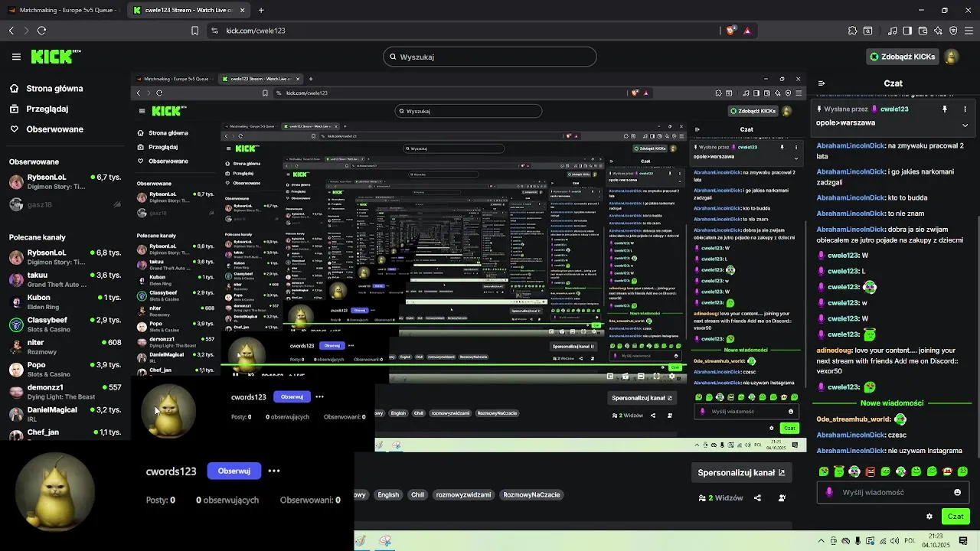Focus the Wyślij wiadomość chat input
Screen dimensions: 980x551
892,493
